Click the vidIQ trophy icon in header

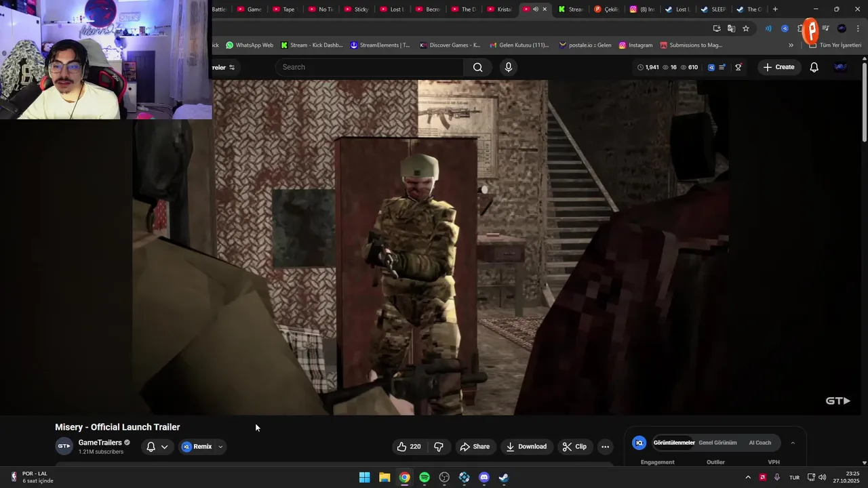point(738,67)
